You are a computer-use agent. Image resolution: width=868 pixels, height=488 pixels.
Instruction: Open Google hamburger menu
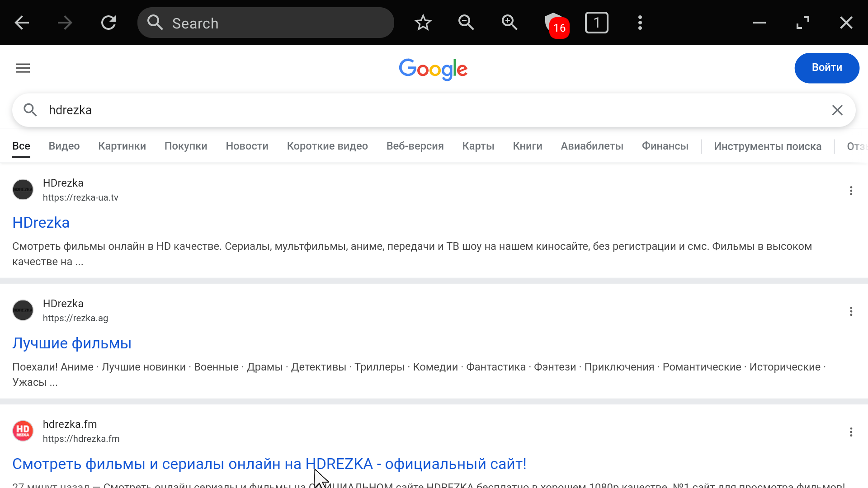[x=23, y=68]
